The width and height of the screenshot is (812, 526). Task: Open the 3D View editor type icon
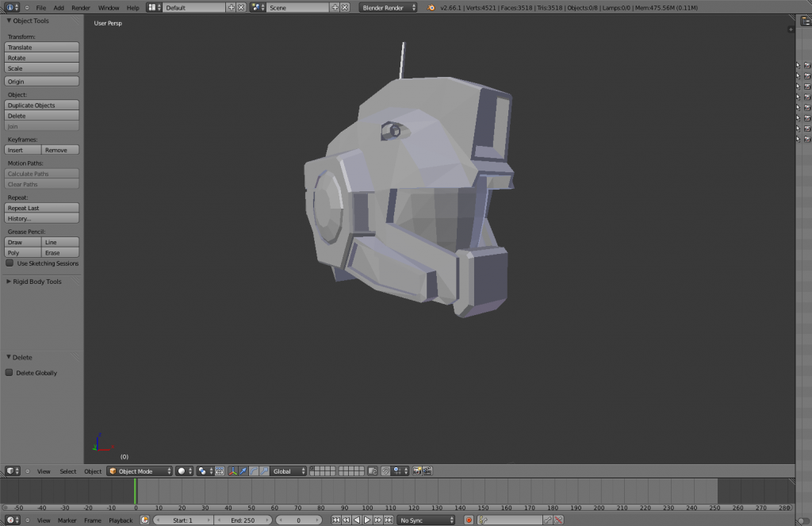[x=13, y=471]
